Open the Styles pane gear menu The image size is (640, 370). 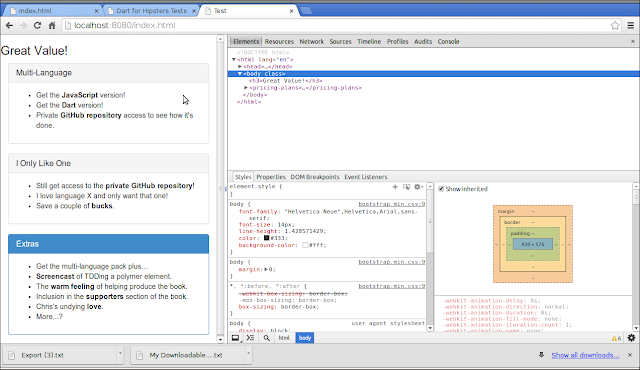(x=418, y=187)
